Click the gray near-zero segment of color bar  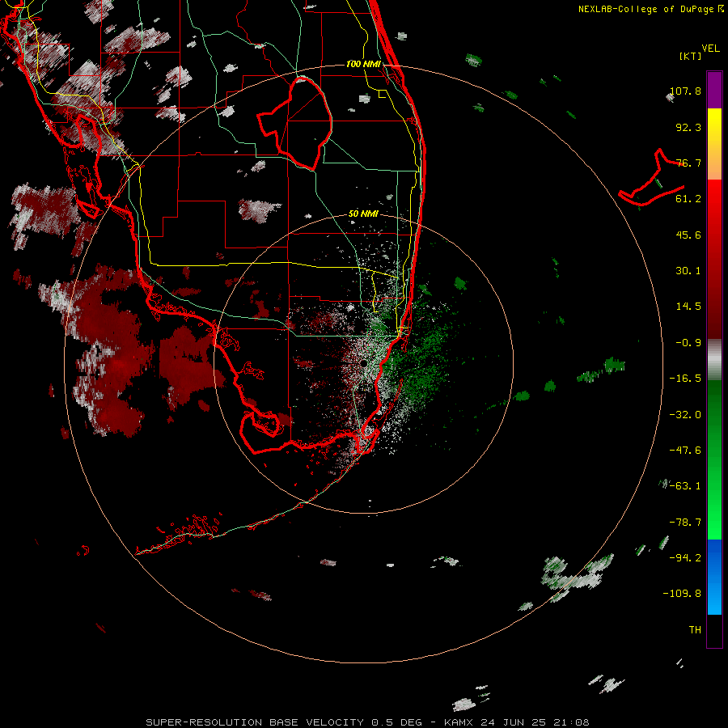(x=714, y=360)
